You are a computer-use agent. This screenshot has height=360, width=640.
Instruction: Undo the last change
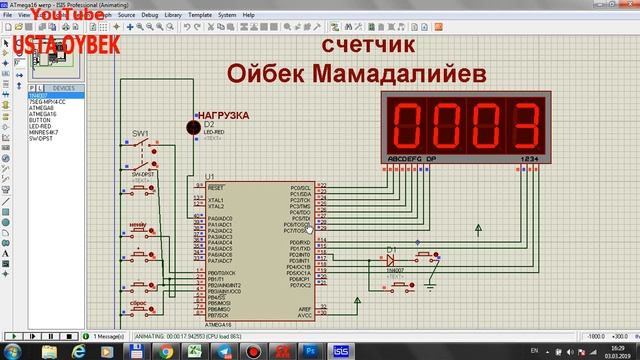187,27
